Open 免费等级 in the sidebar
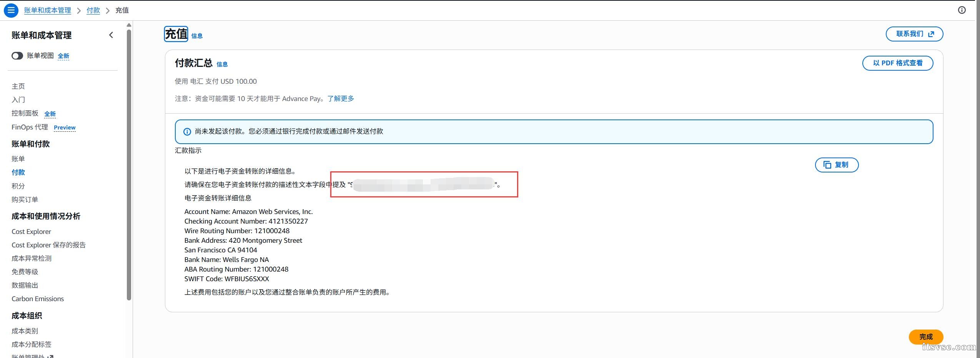The width and height of the screenshot is (980, 358). (x=25, y=272)
